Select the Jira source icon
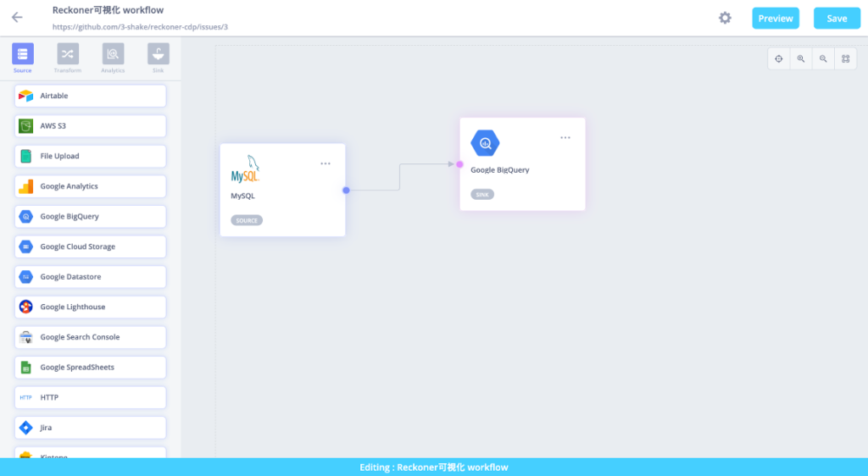868x476 pixels. pyautogui.click(x=26, y=428)
